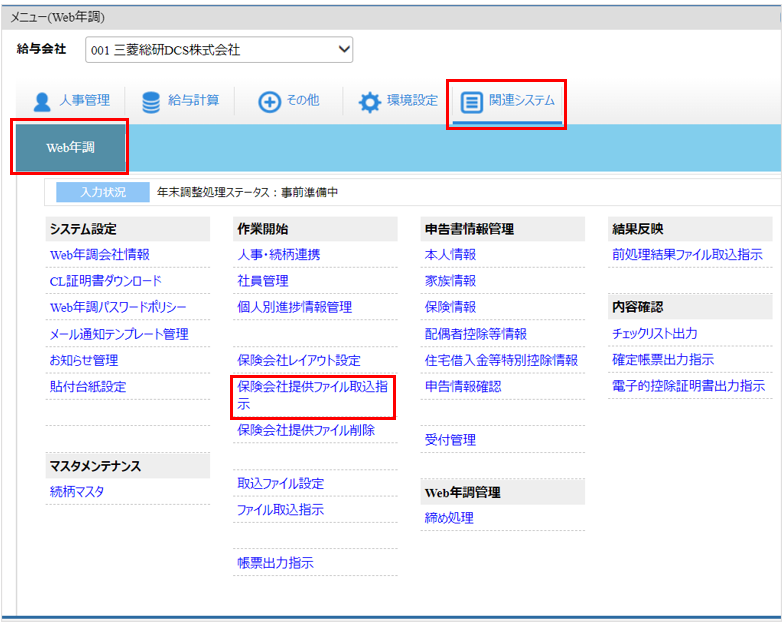Open the Web年調会社情報 link

99,255
